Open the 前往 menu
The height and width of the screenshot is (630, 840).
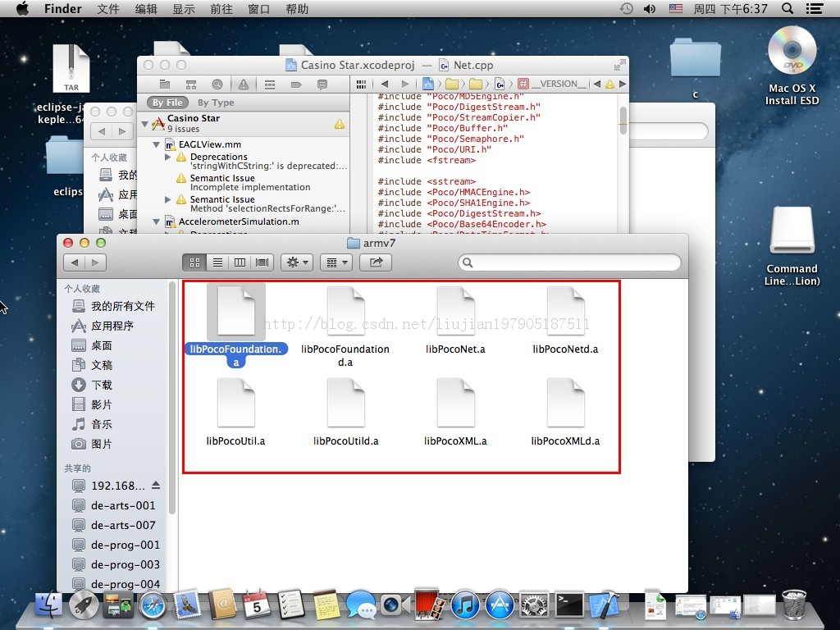[221, 8]
